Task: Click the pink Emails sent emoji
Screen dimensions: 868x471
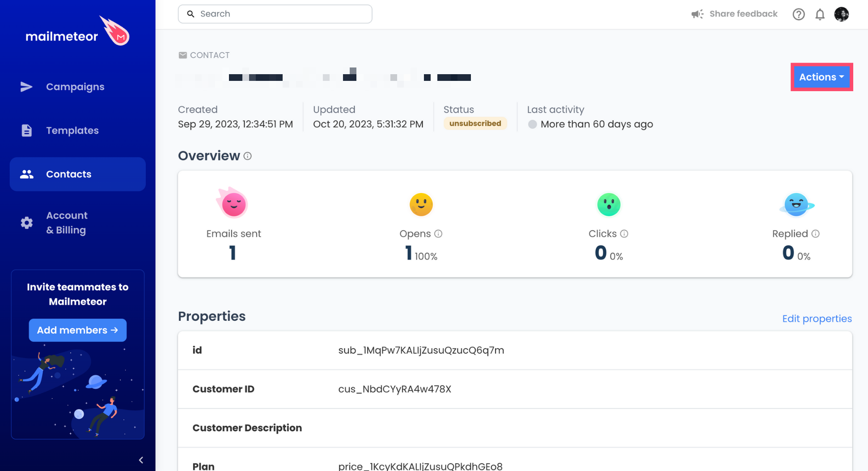Action: [x=233, y=203]
